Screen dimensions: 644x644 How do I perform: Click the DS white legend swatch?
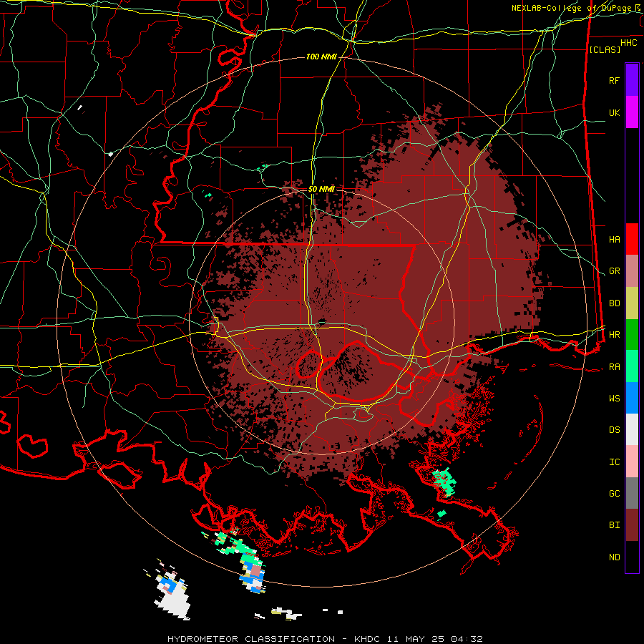632,429
